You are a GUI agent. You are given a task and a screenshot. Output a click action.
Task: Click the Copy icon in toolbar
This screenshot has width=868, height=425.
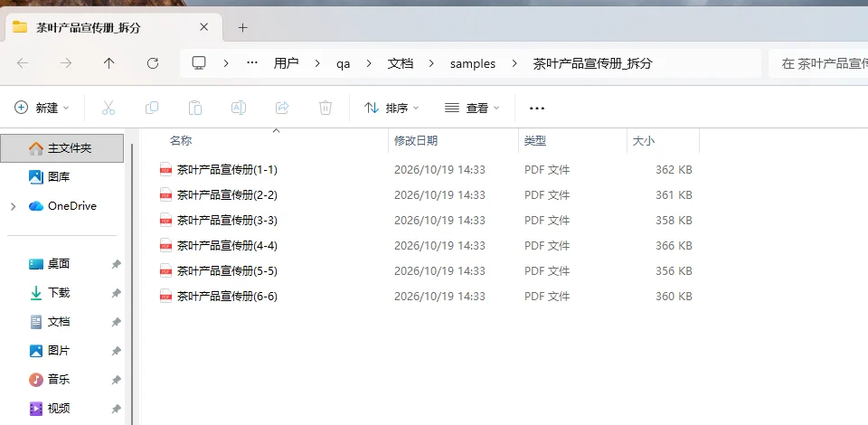tap(152, 108)
